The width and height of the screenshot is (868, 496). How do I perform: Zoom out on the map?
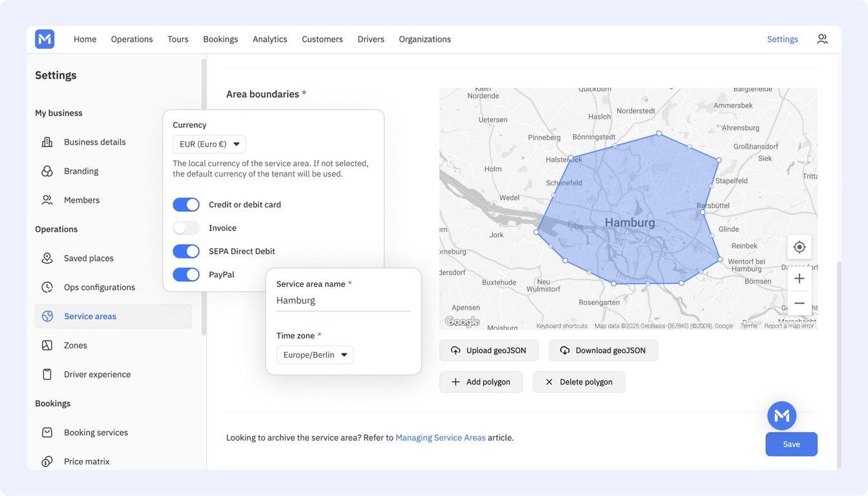point(799,303)
